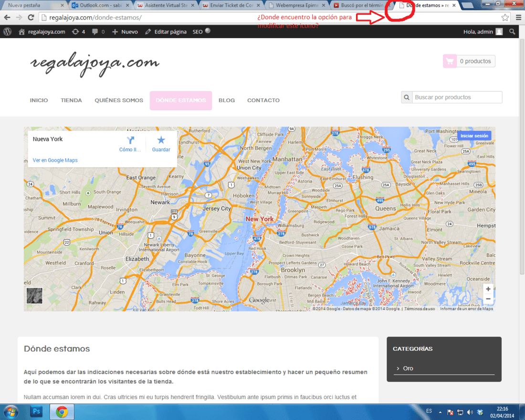Switch to the Outlook.com tab
Viewport: 525px width, 420px height.
click(101, 5)
